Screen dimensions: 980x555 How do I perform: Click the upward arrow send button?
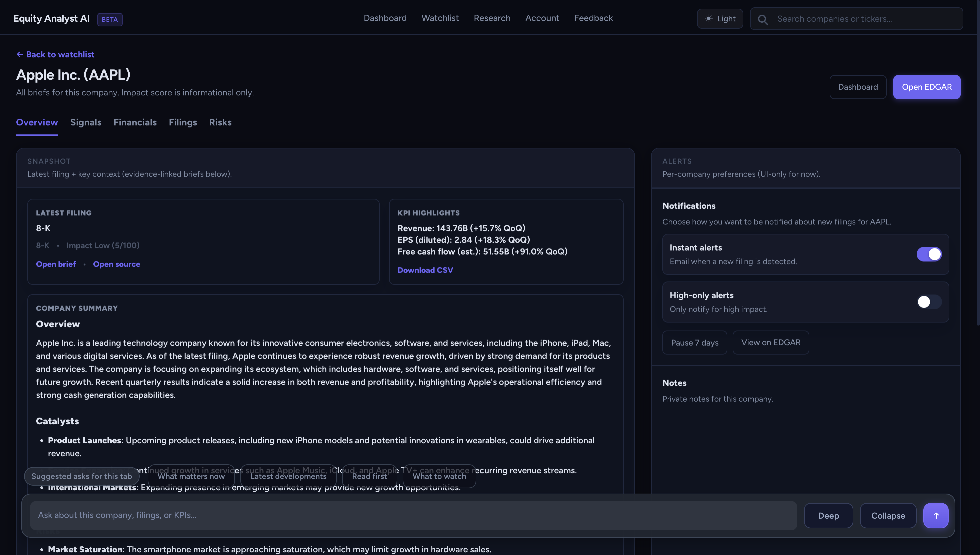tap(935, 515)
